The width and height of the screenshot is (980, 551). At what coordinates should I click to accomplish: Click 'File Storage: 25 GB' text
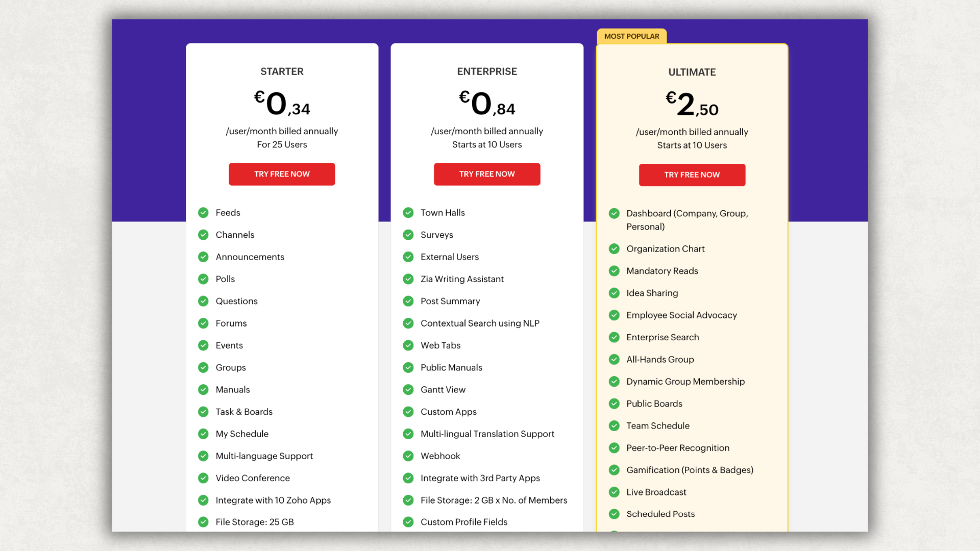click(x=255, y=522)
